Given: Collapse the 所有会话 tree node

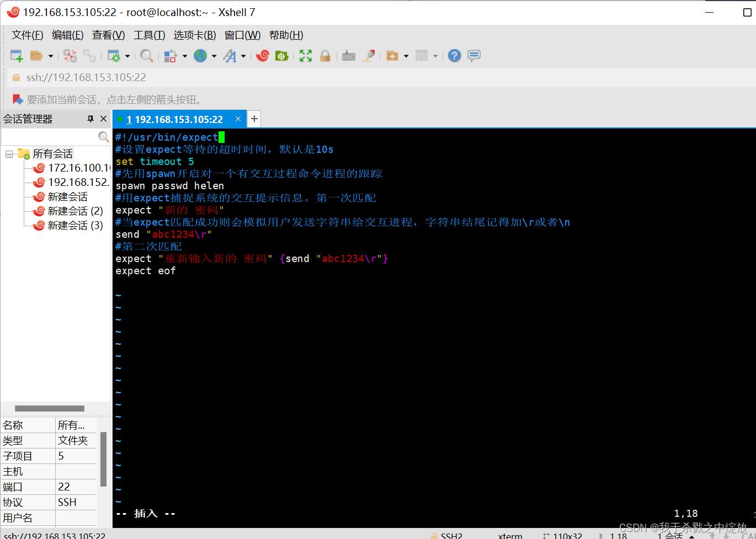Looking at the screenshot, I should click(8, 153).
